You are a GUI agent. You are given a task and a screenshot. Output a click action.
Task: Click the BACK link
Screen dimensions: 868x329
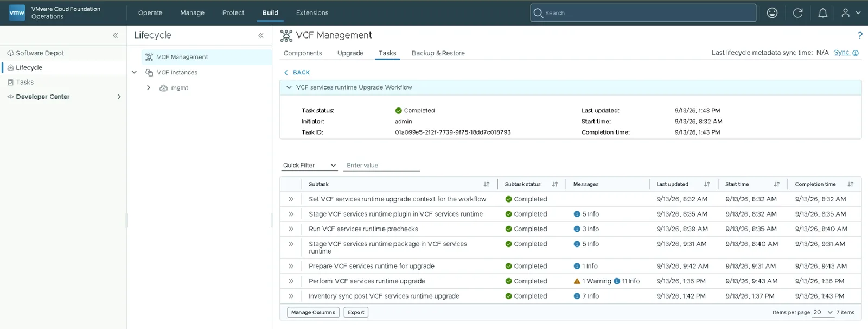click(297, 72)
